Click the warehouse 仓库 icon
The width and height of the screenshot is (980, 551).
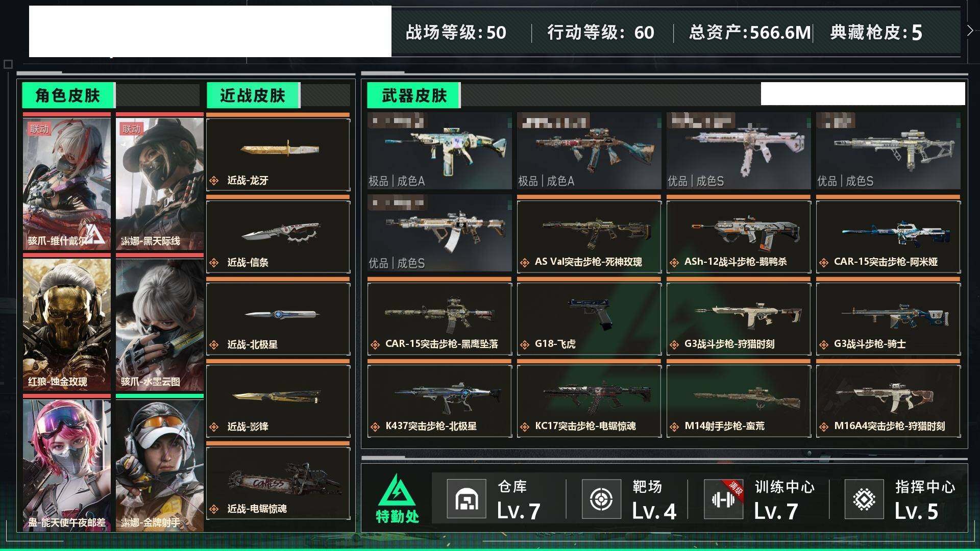point(466,499)
